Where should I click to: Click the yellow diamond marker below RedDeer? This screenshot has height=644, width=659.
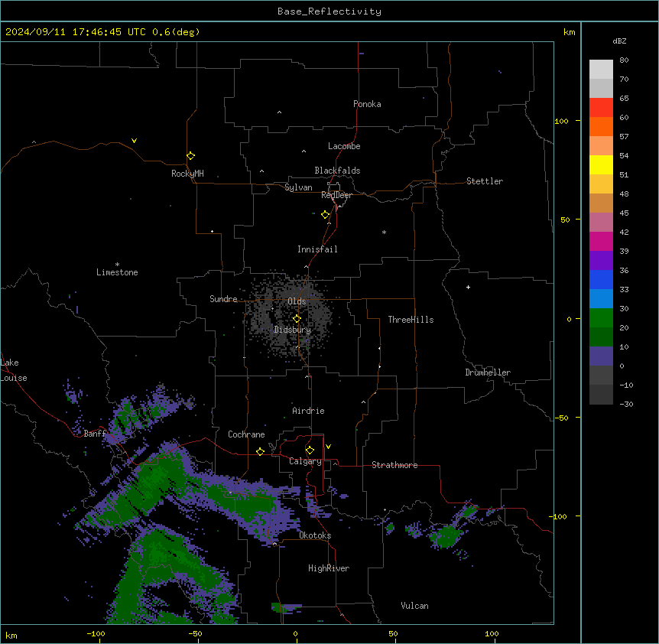pos(326,214)
